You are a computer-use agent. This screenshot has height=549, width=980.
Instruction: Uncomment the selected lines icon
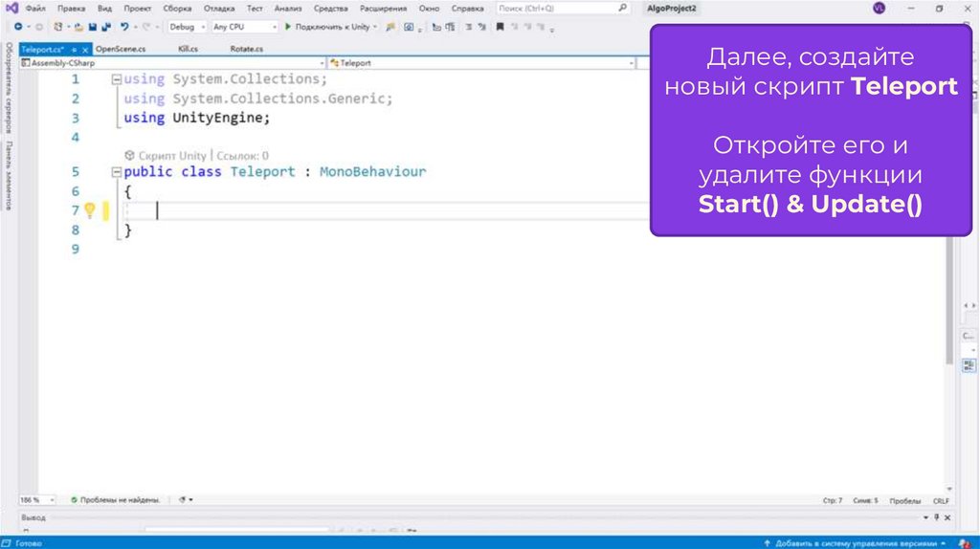482,27
